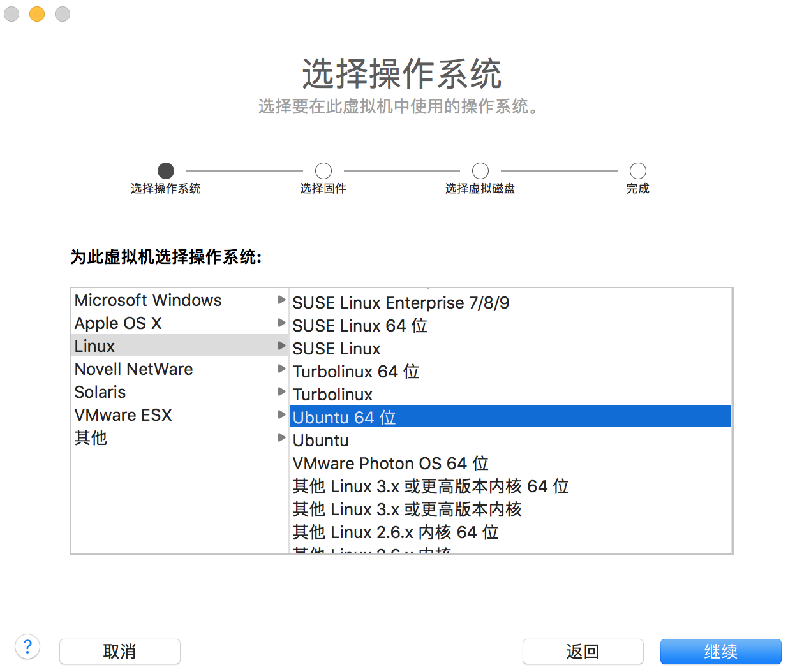This screenshot has height=672, width=795.
Task: Choose Turbolinux 64 位
Action: point(510,372)
